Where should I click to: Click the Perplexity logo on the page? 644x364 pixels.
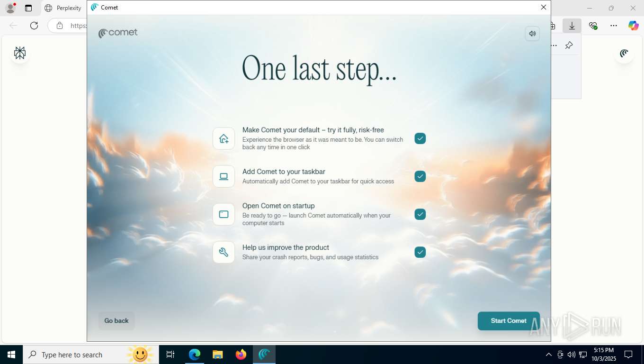pos(20,53)
